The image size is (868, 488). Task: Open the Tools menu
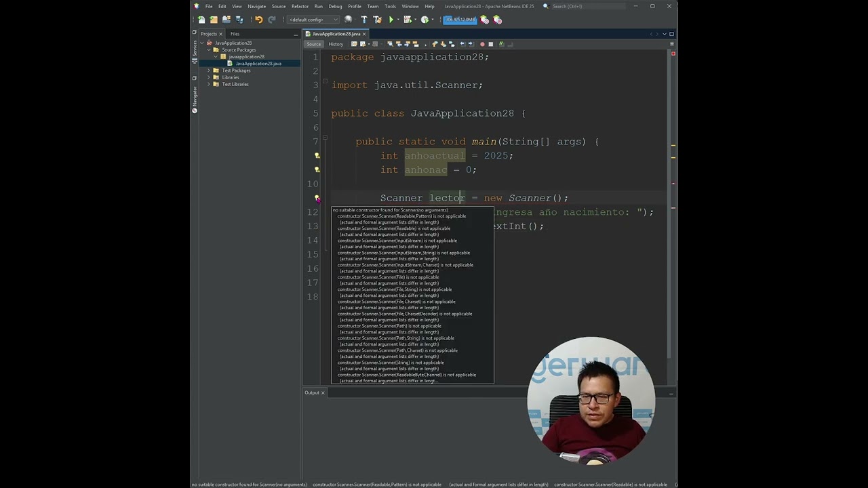coord(390,6)
